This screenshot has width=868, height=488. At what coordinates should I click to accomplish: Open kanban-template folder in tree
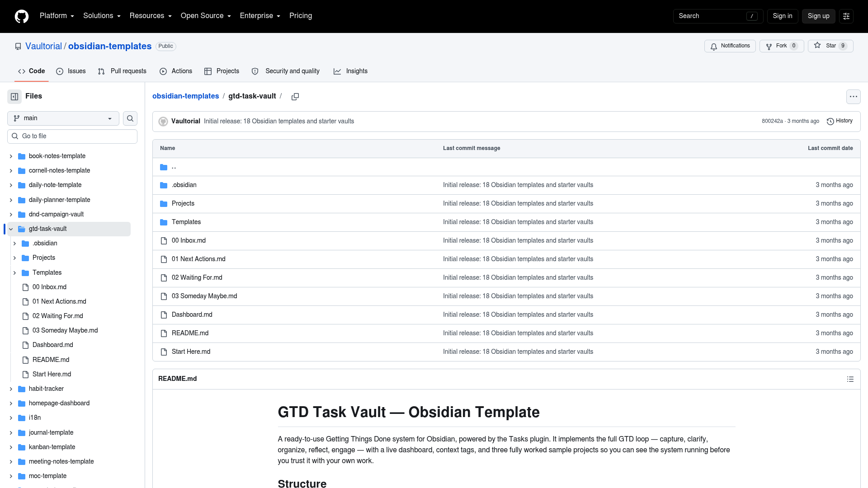[x=52, y=447]
